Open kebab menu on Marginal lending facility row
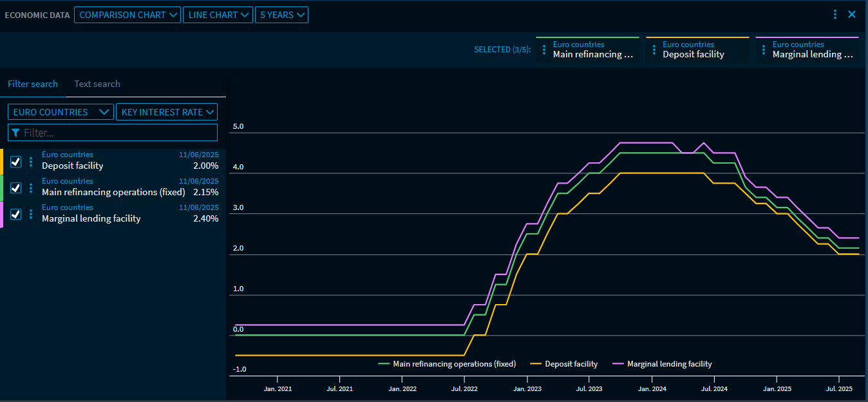This screenshot has width=868, height=402. [x=31, y=214]
